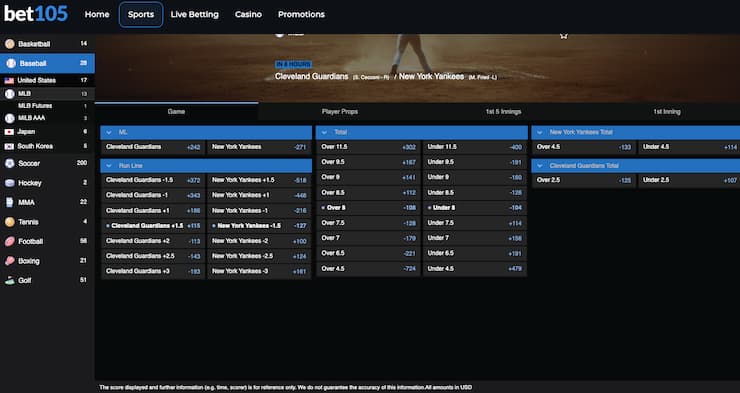This screenshot has height=393, width=740.
Task: Open the Football sport icon
Action: coord(9,242)
